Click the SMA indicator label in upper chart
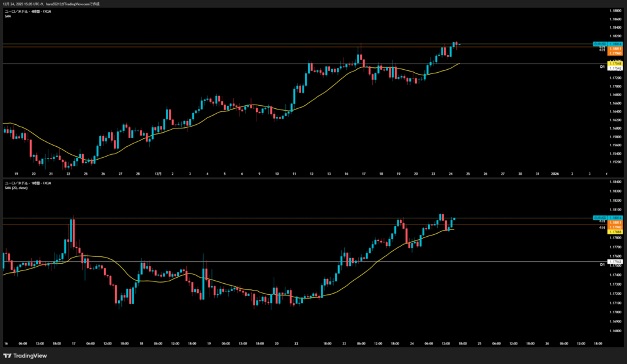The height and width of the screenshot is (364, 627). tap(8, 16)
